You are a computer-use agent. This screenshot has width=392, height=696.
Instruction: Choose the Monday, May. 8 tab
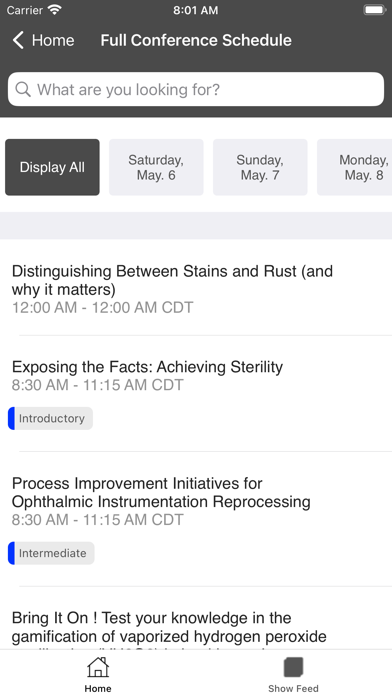click(x=355, y=167)
